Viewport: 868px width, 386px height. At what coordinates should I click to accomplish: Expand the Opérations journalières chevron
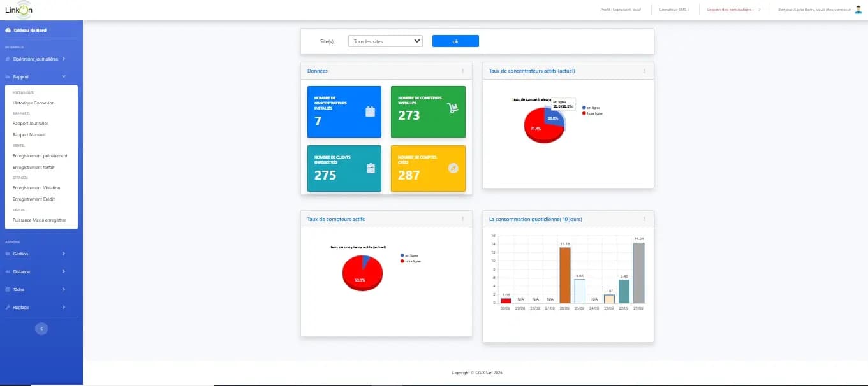coord(64,59)
